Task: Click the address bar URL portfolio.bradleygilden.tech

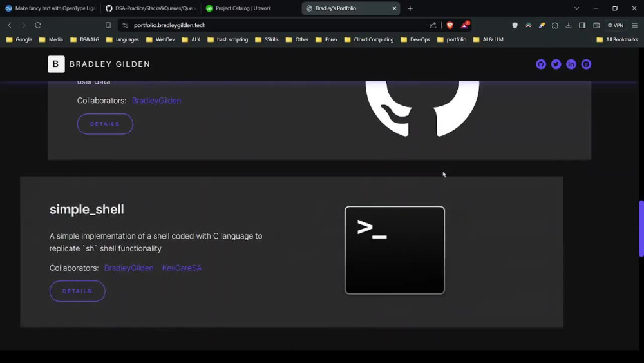Action: (169, 25)
